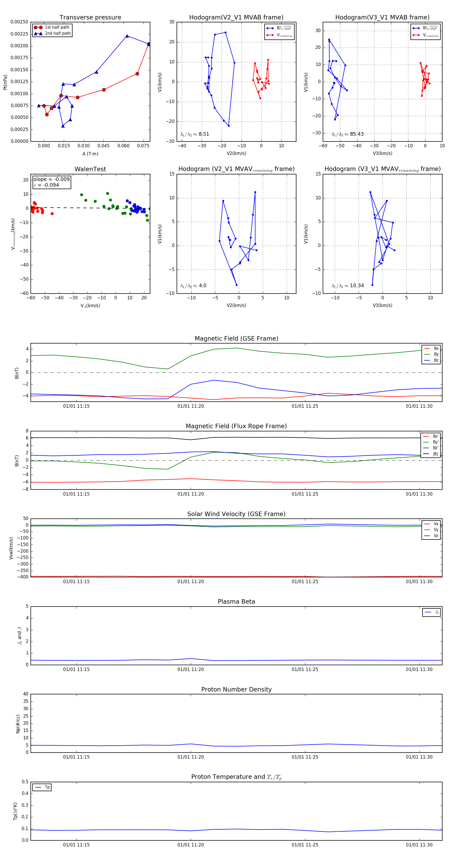Click the 'Pt(nPa)' y-axis label
This screenshot has height=868, width=473.
click(x=5, y=82)
